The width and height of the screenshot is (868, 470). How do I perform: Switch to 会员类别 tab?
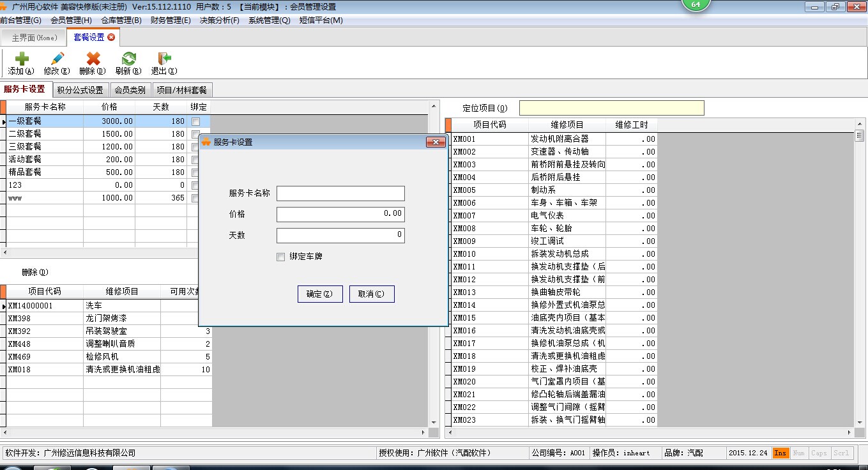pos(130,90)
